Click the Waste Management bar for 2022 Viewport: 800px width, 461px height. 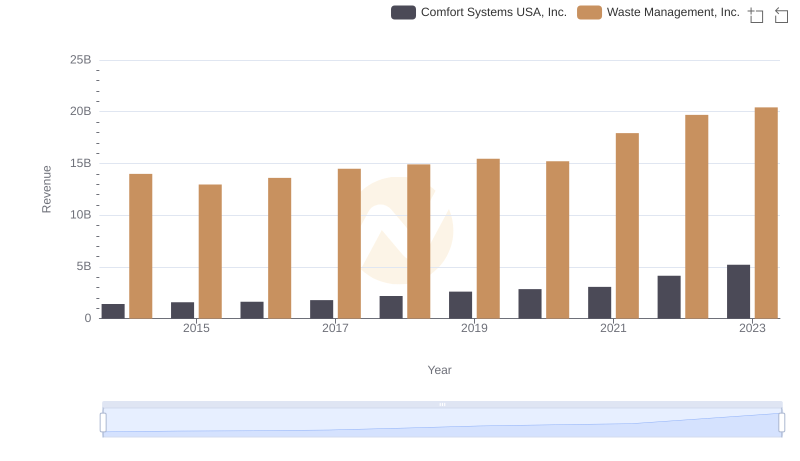click(x=696, y=216)
